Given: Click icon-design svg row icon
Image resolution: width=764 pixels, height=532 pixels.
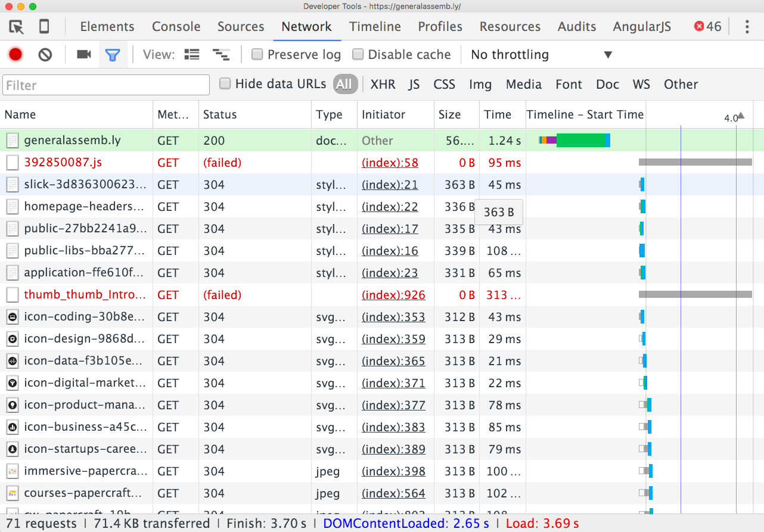Looking at the screenshot, I should pos(13,339).
